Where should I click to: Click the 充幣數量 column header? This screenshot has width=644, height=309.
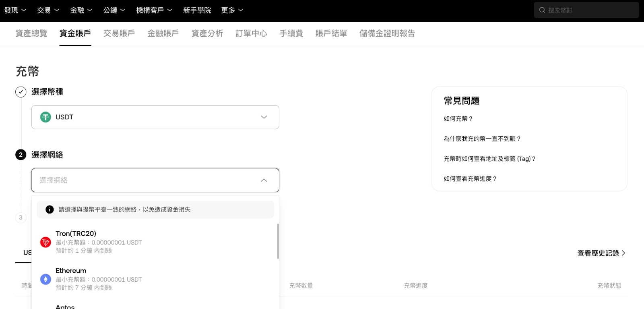301,286
